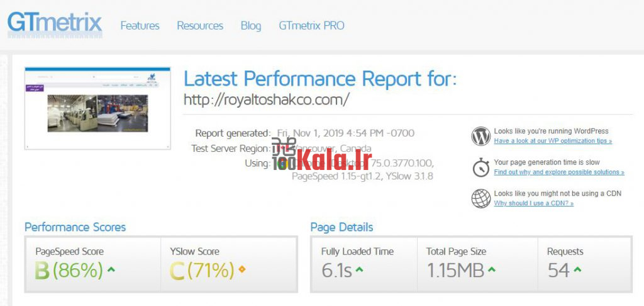644x306 pixels.
Task: Click the WordPress logo icon
Action: 481,136
